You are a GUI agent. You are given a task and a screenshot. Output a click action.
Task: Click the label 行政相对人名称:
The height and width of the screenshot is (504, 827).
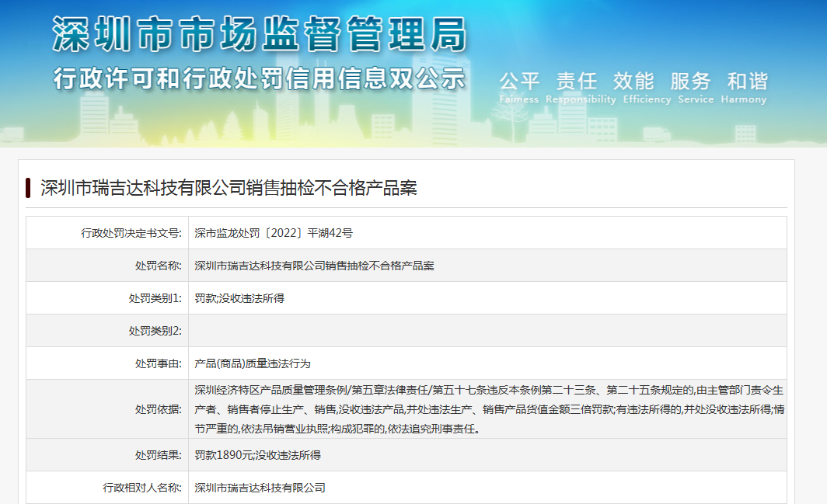pos(142,488)
